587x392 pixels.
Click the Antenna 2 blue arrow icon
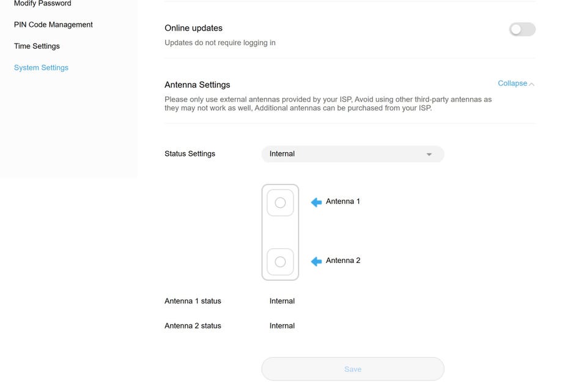pos(316,262)
